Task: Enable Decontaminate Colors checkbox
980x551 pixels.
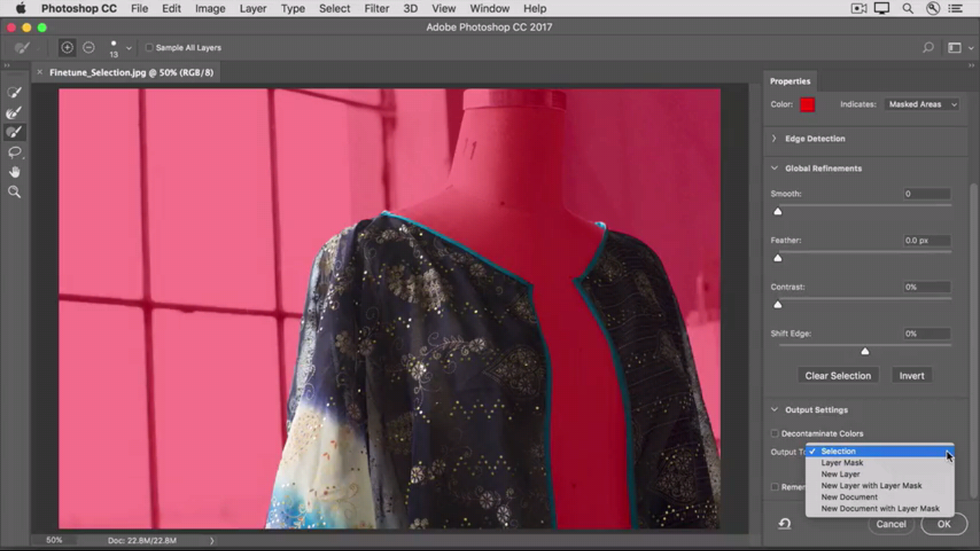Action: [x=775, y=434]
